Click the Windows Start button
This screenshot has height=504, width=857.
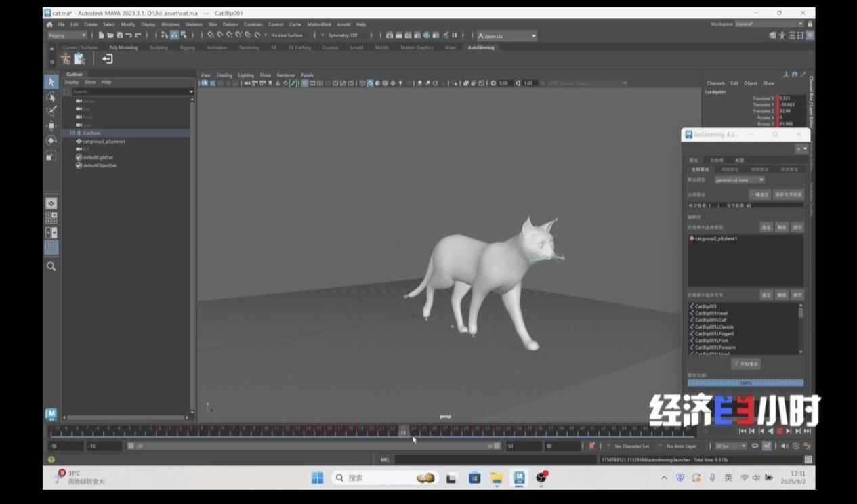point(317,478)
